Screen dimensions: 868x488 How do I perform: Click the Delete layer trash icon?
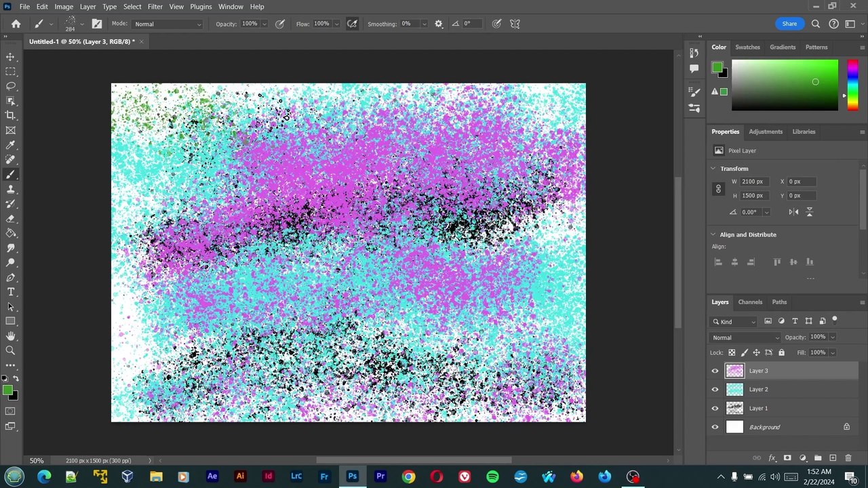[x=848, y=458]
